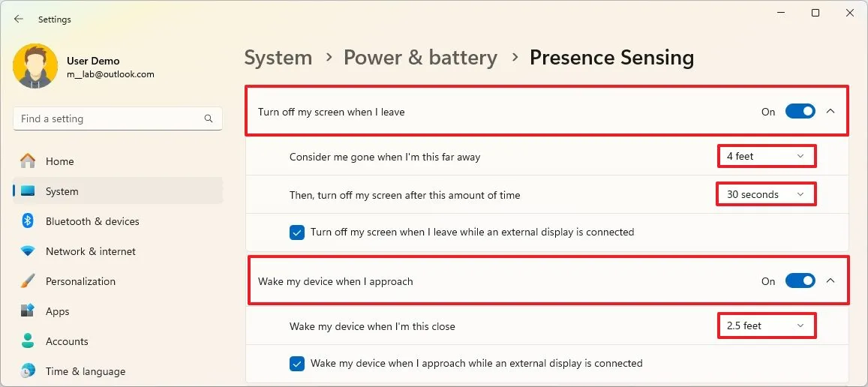Uncheck wake on approach with external display

pyautogui.click(x=297, y=364)
